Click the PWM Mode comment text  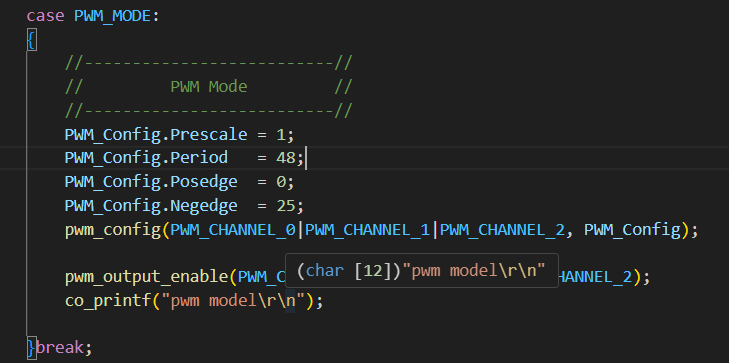point(209,87)
